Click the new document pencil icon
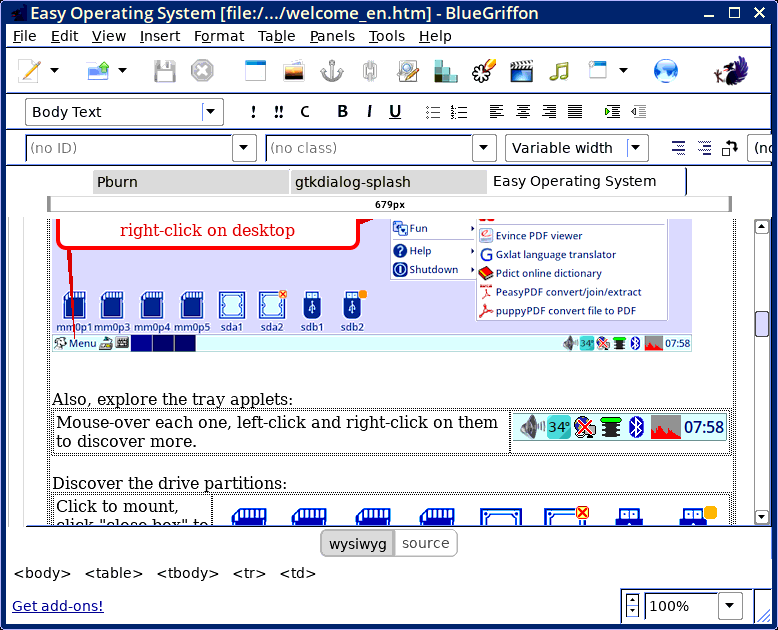Image resolution: width=778 pixels, height=630 pixels. click(x=29, y=71)
